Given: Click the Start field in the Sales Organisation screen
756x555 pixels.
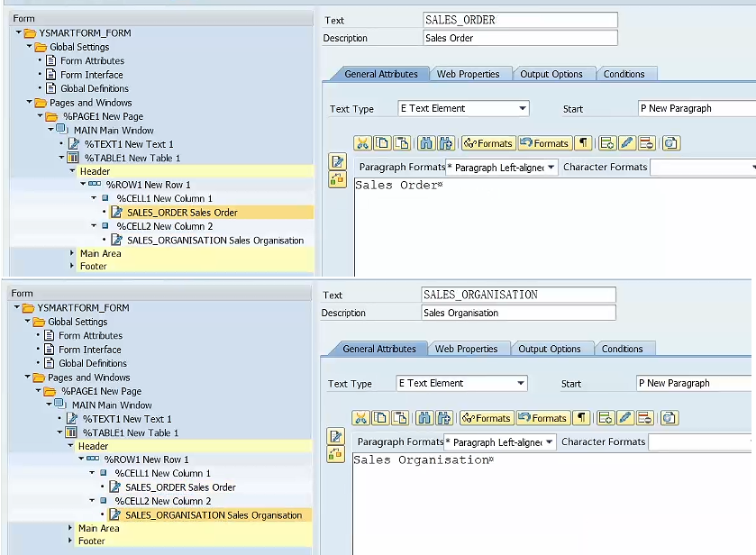Looking at the screenshot, I should 695,383.
